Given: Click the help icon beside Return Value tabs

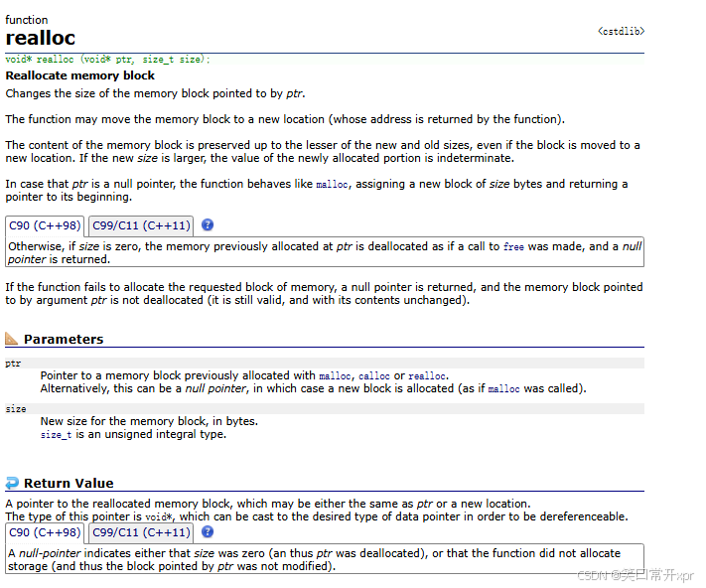Looking at the screenshot, I should [208, 531].
